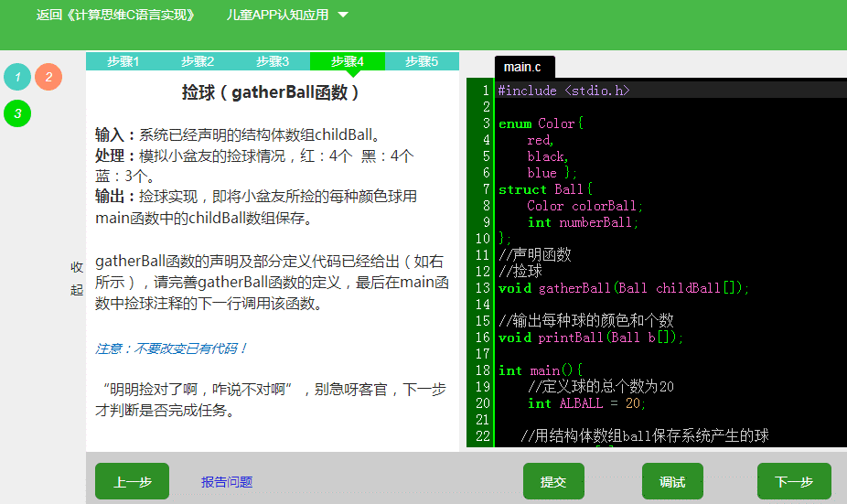Go back via 返回《计算思维C语言实现》 link
Viewport: 847px width, 504px height.
tap(115, 16)
